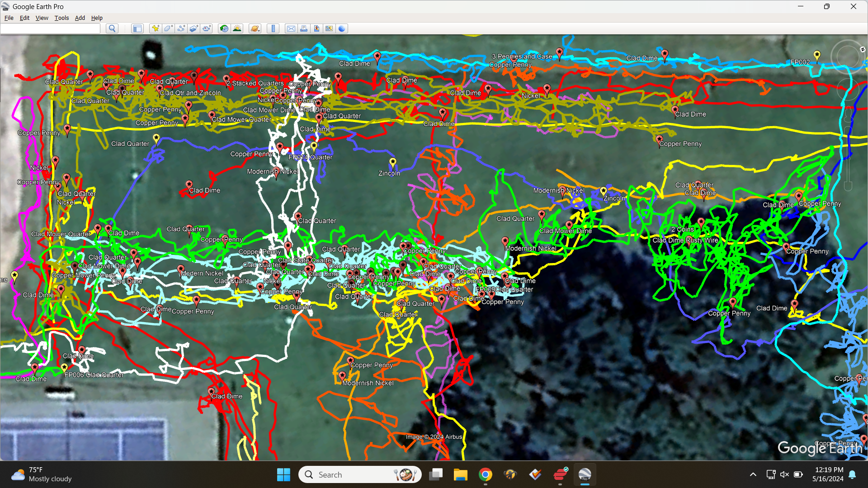Open Task View on taskbar

[436, 474]
